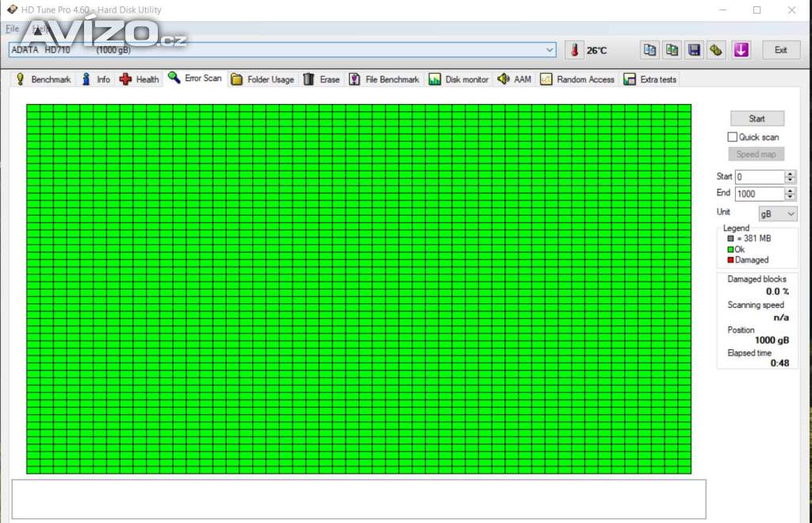Enable the Quick scan checkbox
Image resolution: width=812 pixels, height=523 pixels.
pos(732,137)
